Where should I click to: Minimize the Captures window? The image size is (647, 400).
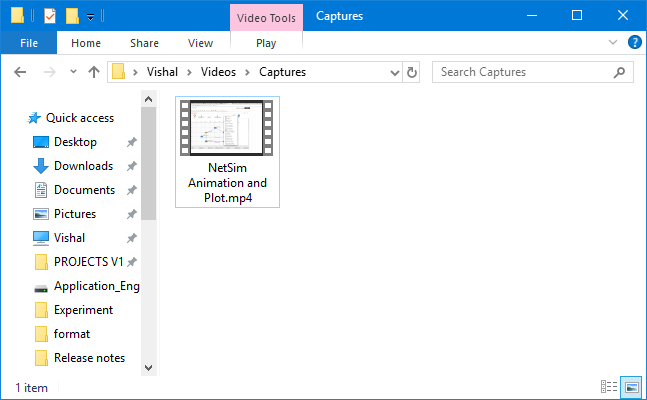pyautogui.click(x=532, y=16)
